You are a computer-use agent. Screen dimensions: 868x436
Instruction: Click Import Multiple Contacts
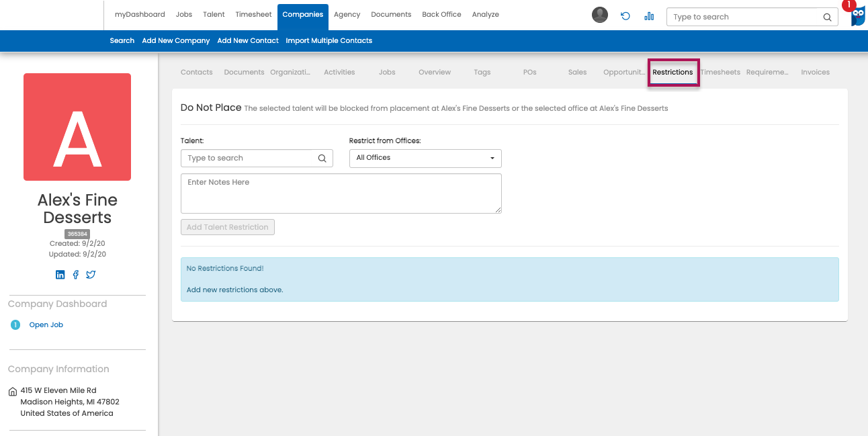pyautogui.click(x=329, y=41)
